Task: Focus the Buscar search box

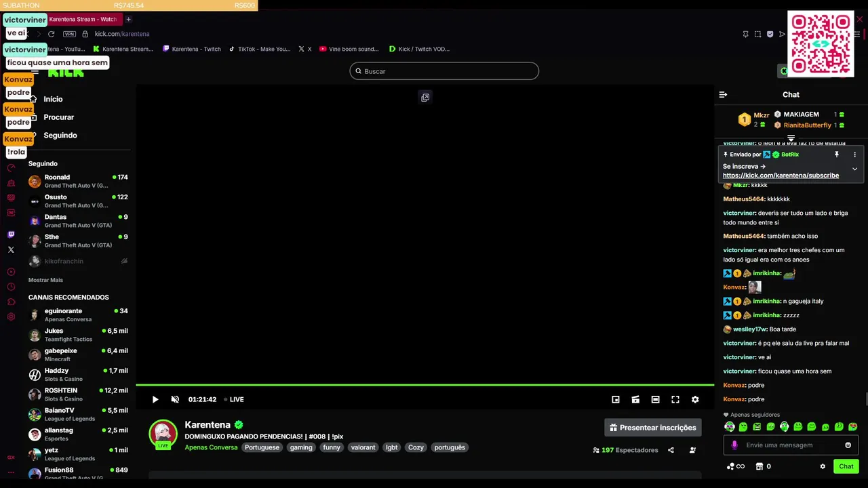Action: click(444, 71)
